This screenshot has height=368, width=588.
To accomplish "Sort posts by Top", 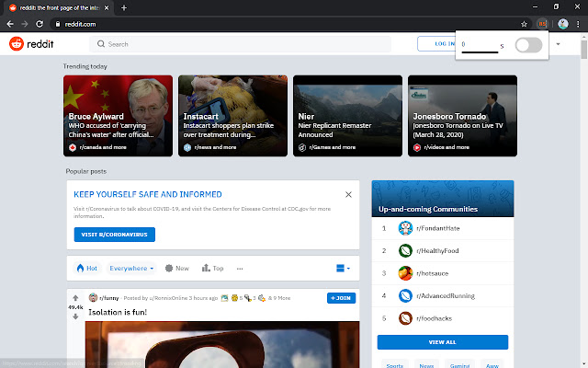I will 212,268.
